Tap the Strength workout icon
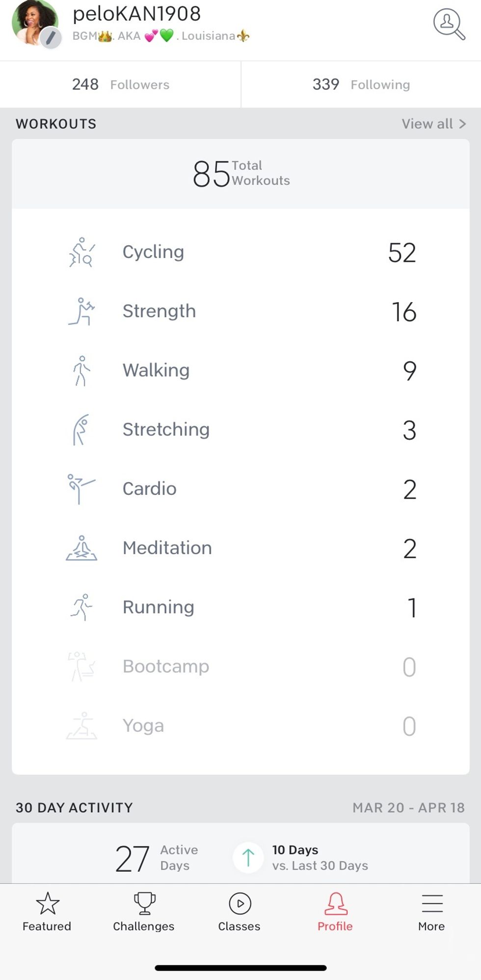 click(x=81, y=311)
